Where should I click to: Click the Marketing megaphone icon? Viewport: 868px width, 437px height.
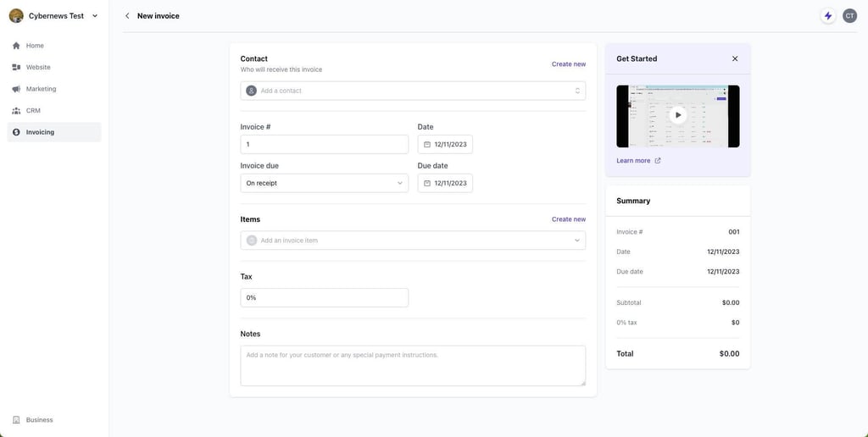click(x=16, y=89)
